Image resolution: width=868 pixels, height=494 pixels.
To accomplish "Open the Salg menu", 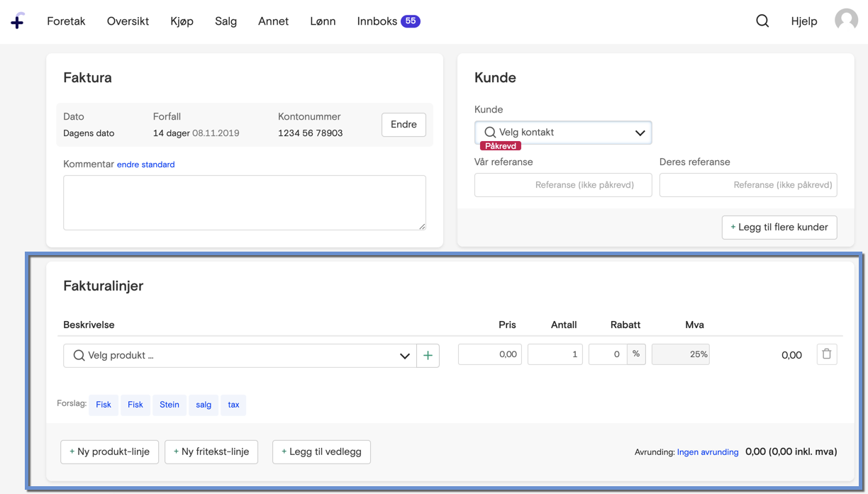I will coord(226,21).
